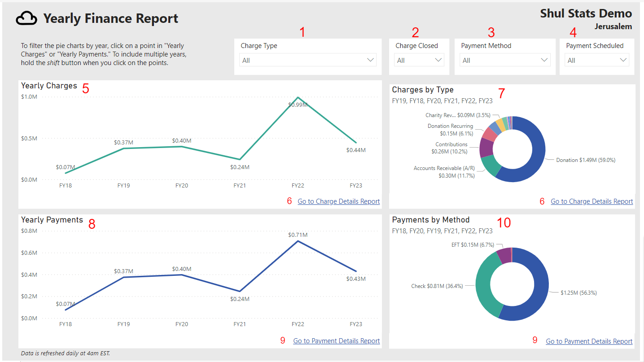
Task: Click Go to Charge Details Report under Charges by Type
Action: click(591, 201)
